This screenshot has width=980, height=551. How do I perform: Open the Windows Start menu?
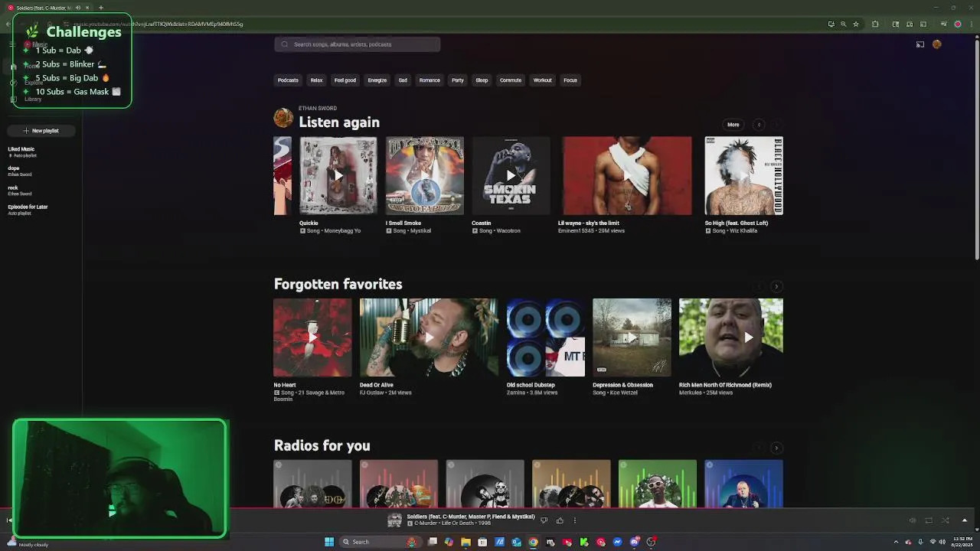[329, 542]
